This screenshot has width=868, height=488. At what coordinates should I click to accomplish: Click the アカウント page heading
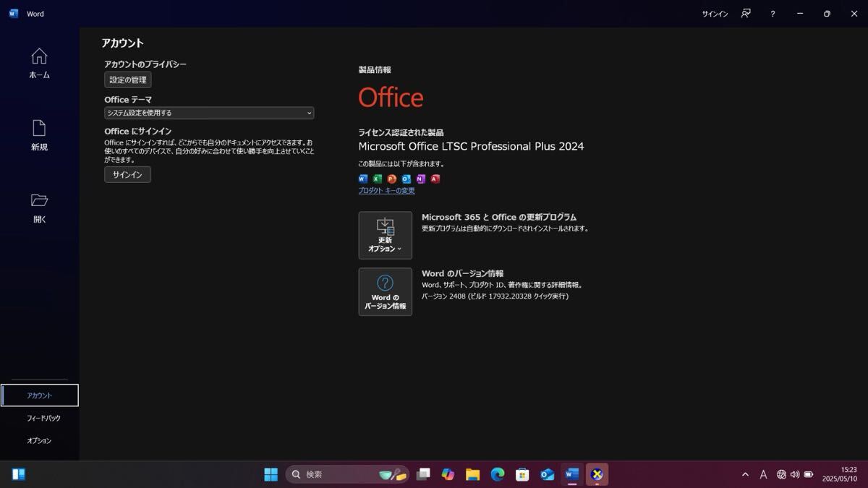click(122, 43)
